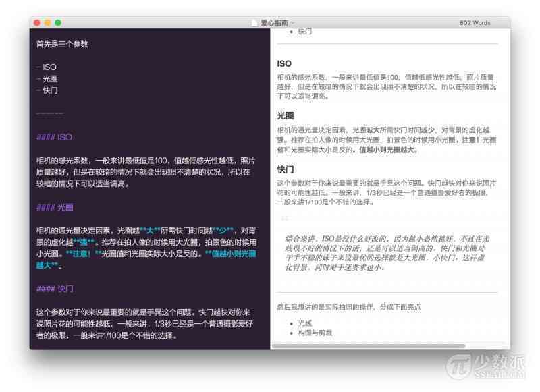Click the document icon in the title bar
540x392 pixels.
click(254, 23)
